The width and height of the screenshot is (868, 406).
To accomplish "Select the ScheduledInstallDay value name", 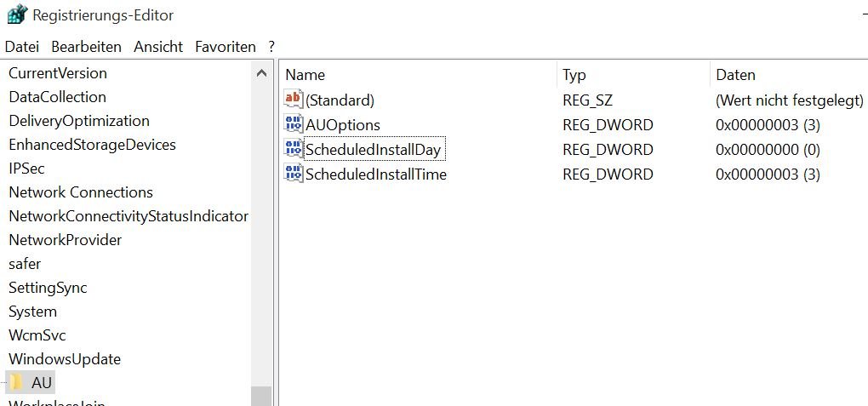I will click(373, 150).
